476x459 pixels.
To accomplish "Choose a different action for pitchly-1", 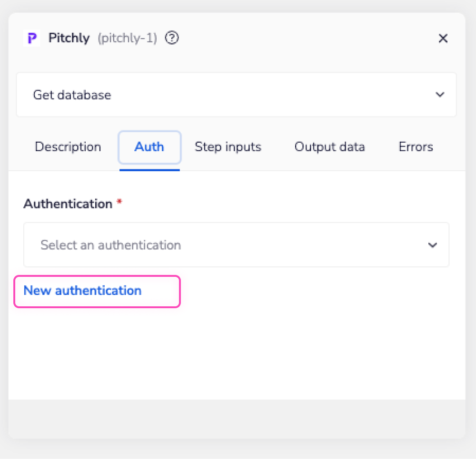I will [x=237, y=95].
